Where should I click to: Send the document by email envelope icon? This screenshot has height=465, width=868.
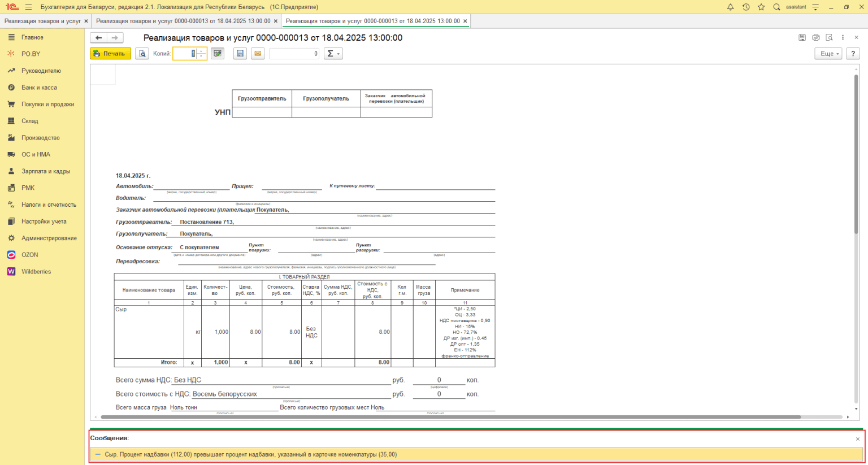click(258, 54)
